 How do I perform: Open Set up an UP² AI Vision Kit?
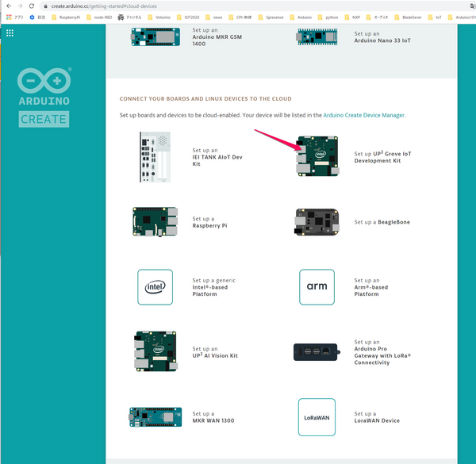pyautogui.click(x=215, y=352)
